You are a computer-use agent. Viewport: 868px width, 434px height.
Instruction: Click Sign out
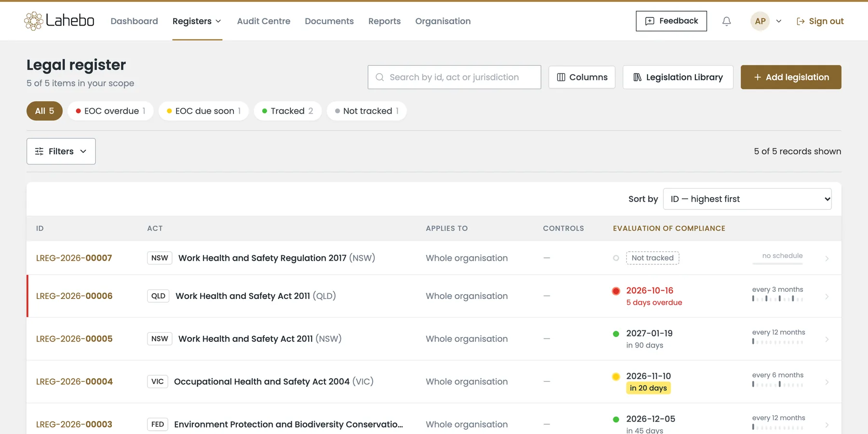(820, 21)
